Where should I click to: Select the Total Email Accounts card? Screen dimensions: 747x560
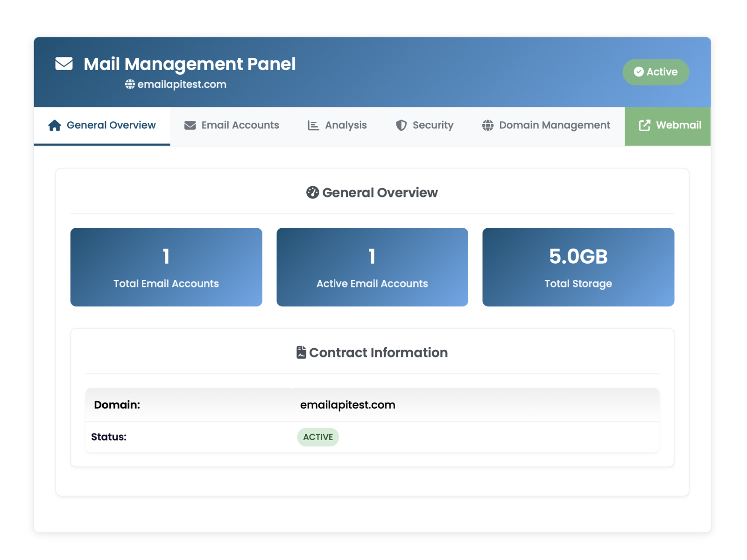pos(166,267)
